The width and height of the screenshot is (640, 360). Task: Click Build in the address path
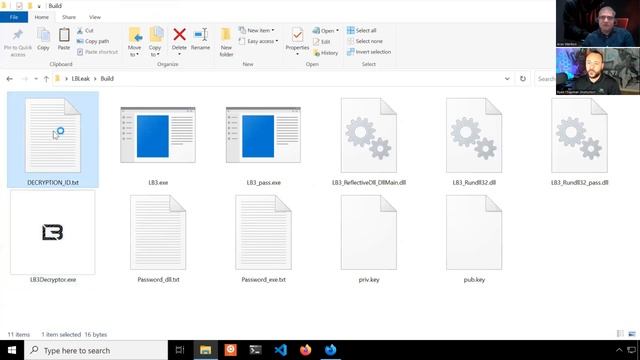107,79
